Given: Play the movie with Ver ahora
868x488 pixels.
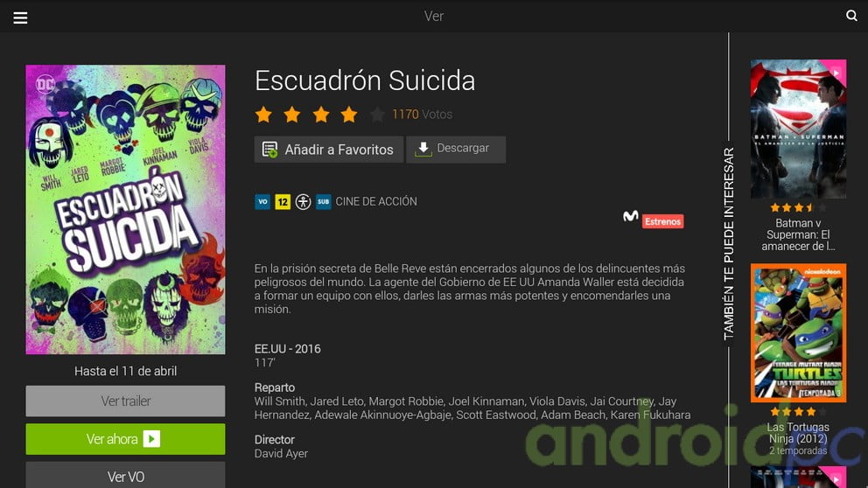Looking at the screenshot, I should pos(126,439).
